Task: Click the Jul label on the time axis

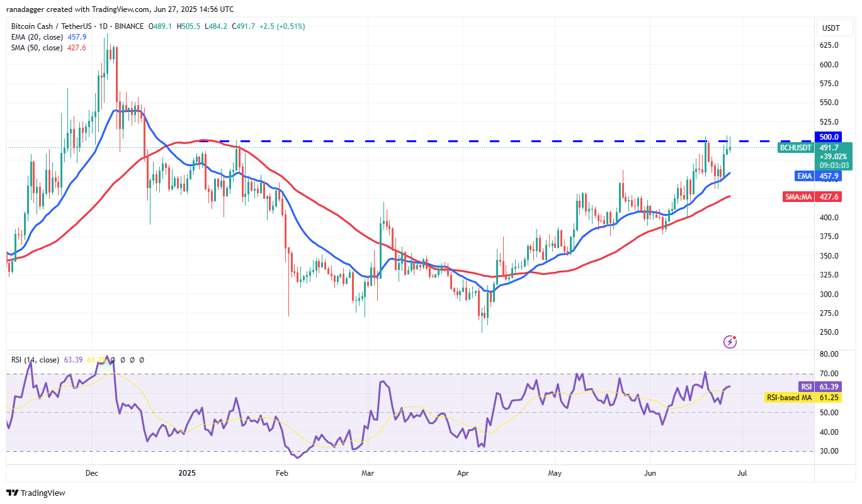Action: coord(742,472)
